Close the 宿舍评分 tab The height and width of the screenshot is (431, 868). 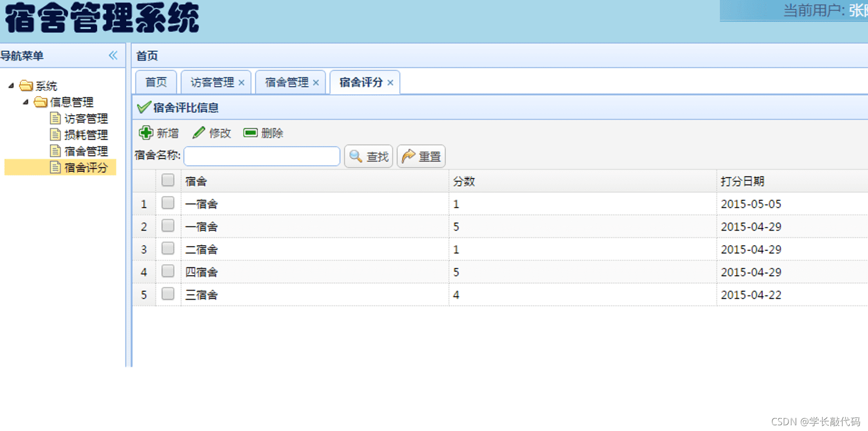[390, 83]
